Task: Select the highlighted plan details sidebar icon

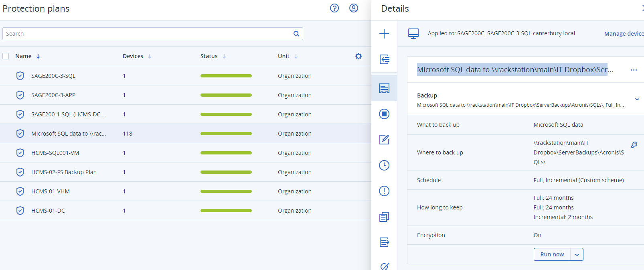Action: (x=384, y=88)
